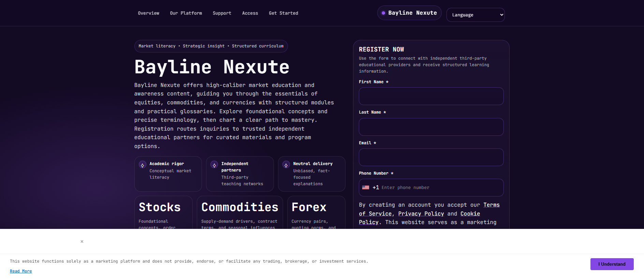Click the REGISTER NOW heading
644x279 pixels.
381,49
